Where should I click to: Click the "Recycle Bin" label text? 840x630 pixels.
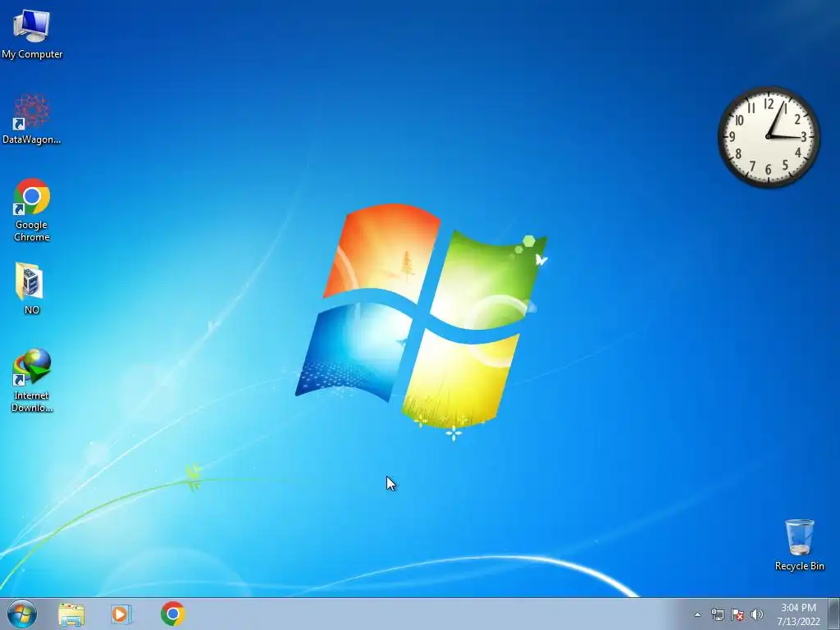point(799,566)
